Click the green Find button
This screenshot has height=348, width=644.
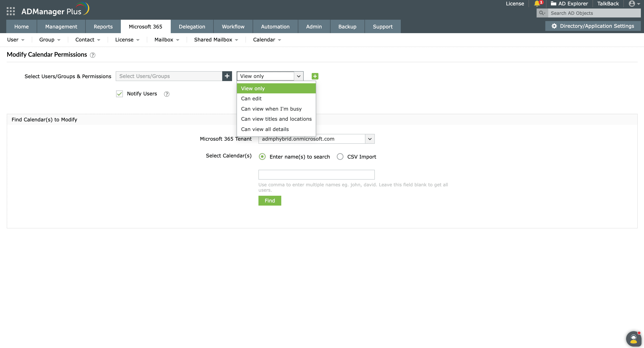click(x=269, y=201)
